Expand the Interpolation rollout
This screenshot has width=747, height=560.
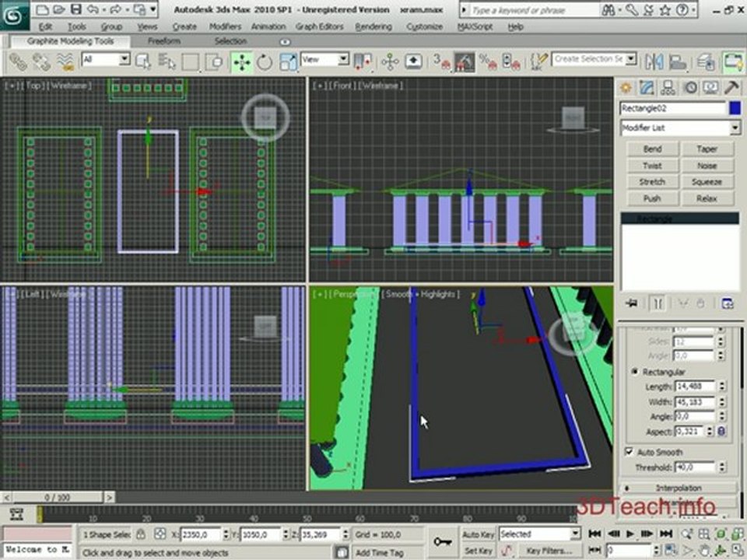coord(679,488)
